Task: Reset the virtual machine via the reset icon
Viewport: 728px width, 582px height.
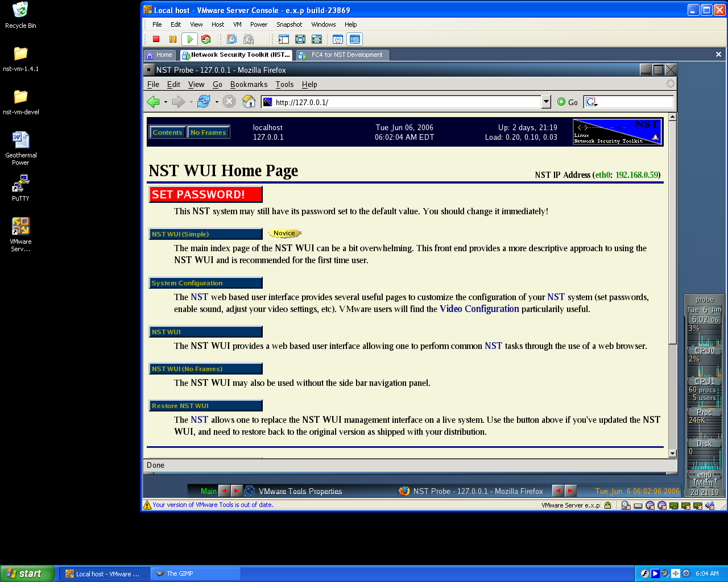Action: click(205, 39)
